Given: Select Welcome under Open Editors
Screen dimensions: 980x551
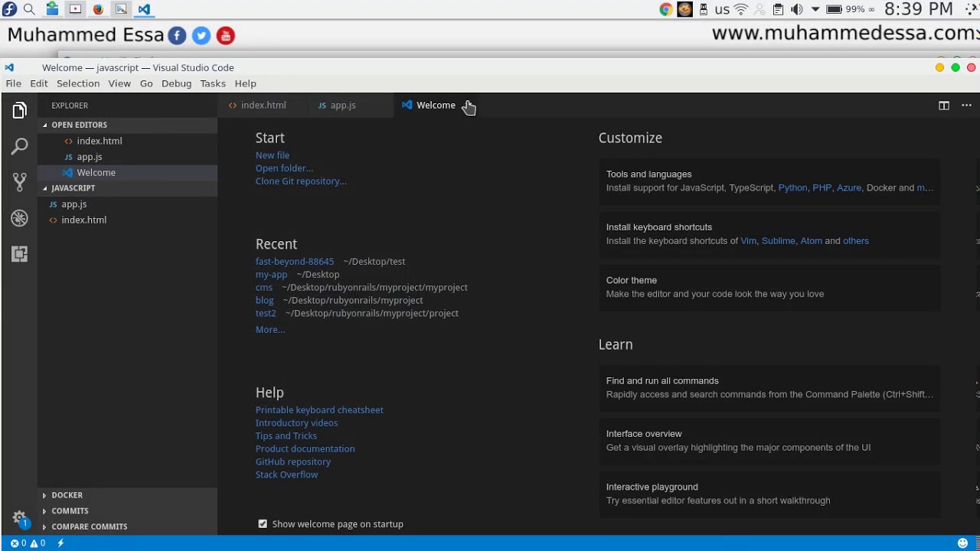Looking at the screenshot, I should pos(128,173).
